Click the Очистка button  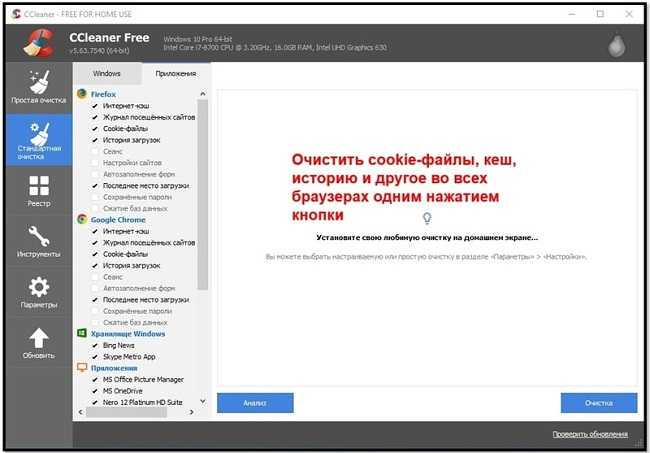coord(599,403)
